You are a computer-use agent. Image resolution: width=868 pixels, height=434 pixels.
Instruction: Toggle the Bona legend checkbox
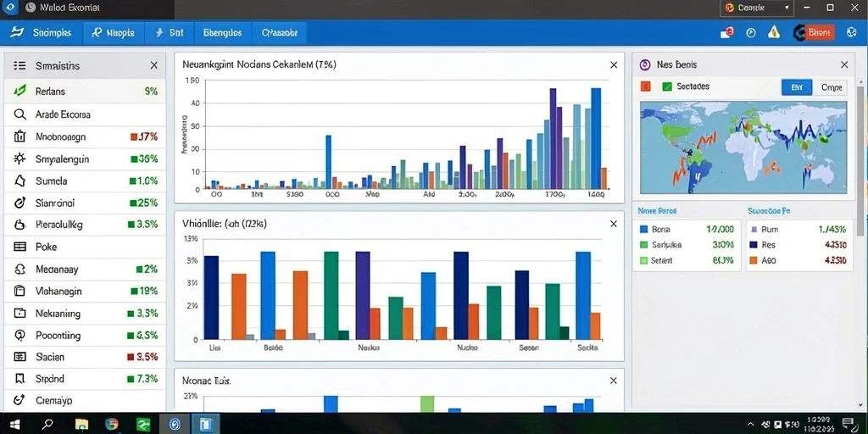tap(643, 229)
